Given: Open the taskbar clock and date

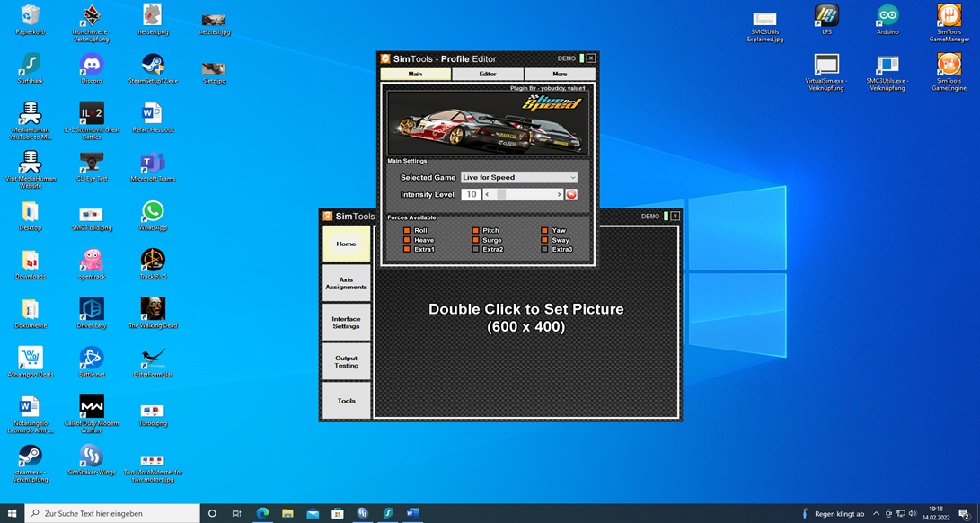Looking at the screenshot, I should [x=936, y=513].
